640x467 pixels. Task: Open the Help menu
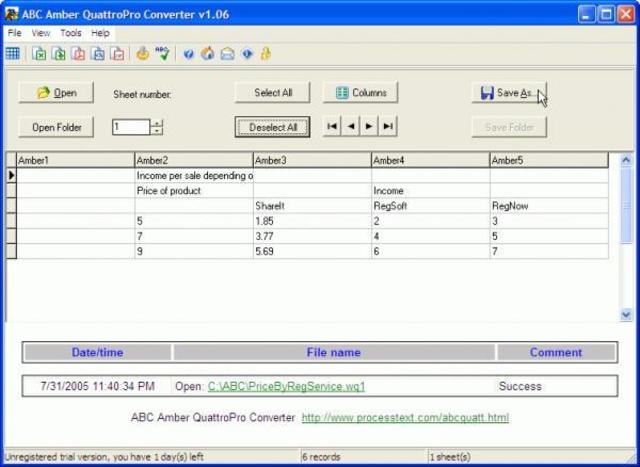point(100,33)
